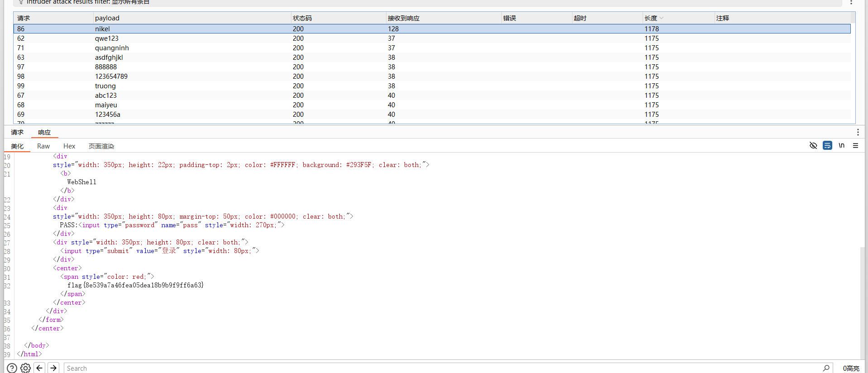This screenshot has height=373, width=868.
Task: Select the 美化 view tab
Action: coord(17,146)
